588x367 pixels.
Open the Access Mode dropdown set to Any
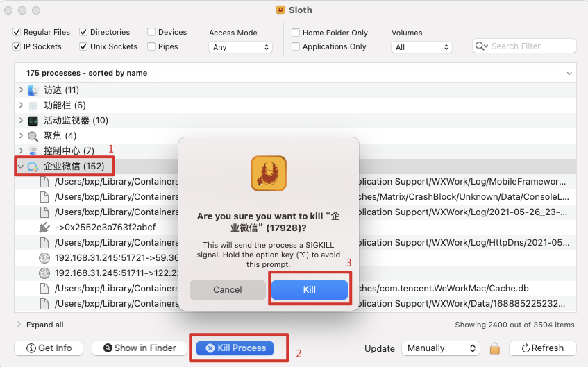tap(240, 47)
